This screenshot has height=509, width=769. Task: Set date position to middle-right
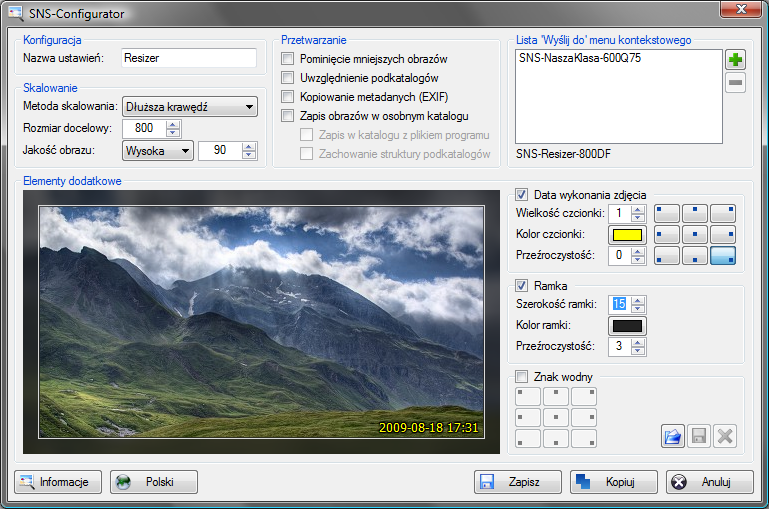pos(723,235)
